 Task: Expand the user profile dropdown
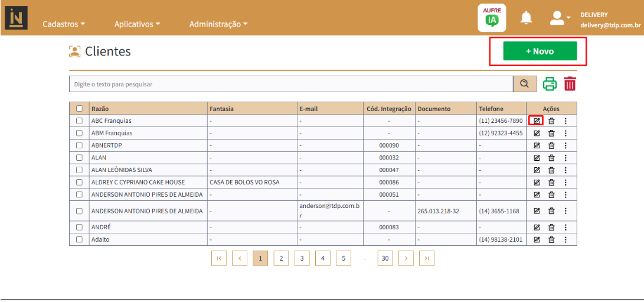point(560,18)
